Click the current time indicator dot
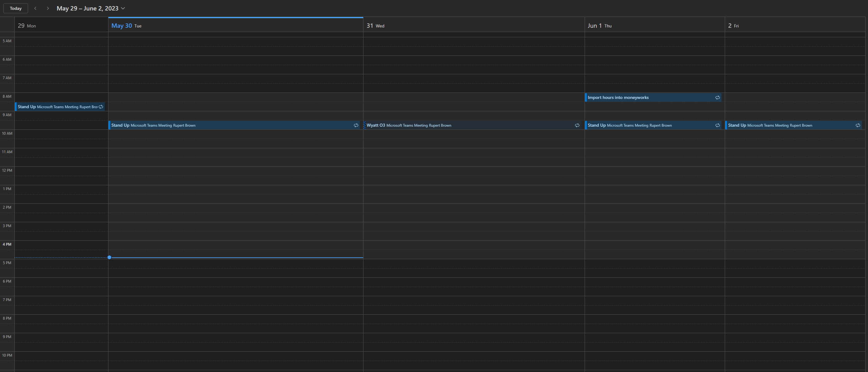This screenshot has width=868, height=372. (109, 257)
